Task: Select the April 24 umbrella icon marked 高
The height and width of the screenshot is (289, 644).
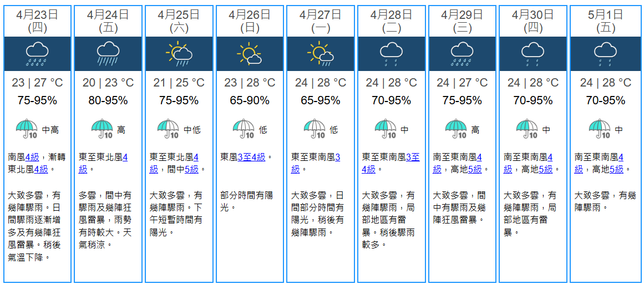Action: point(102,129)
